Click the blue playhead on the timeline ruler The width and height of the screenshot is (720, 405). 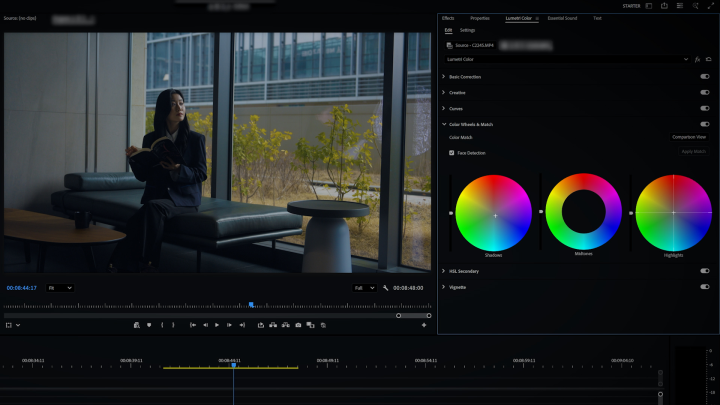(233, 365)
